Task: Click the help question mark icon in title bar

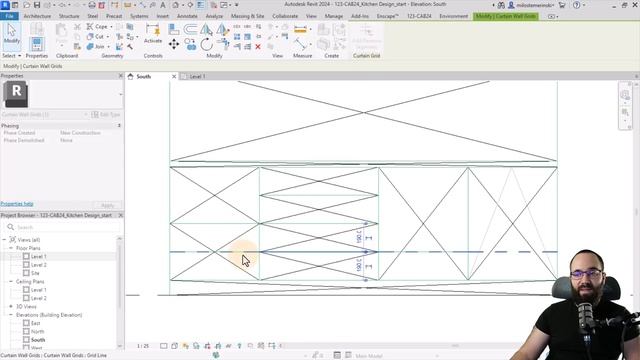Action: click(x=576, y=5)
